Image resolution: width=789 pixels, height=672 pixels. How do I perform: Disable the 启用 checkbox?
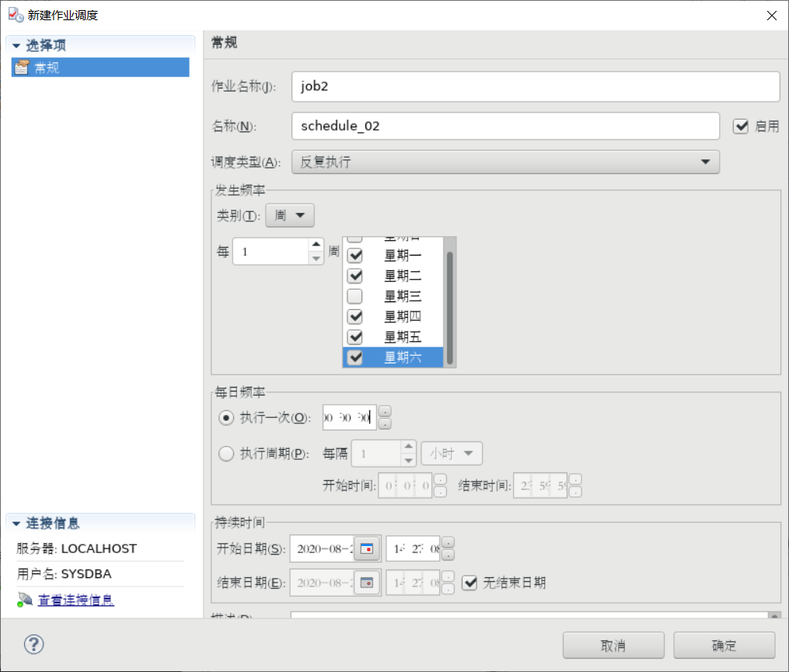click(x=741, y=126)
